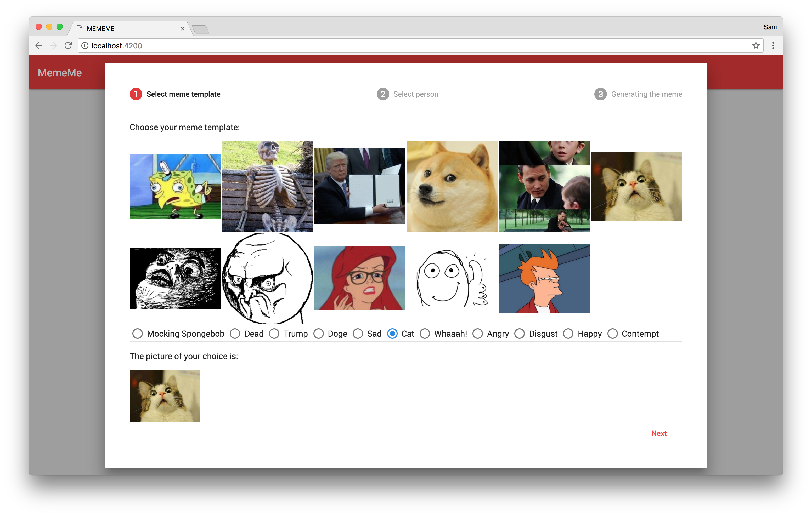The width and height of the screenshot is (812, 517).
Task: Click the browser back arrow
Action: [39, 45]
